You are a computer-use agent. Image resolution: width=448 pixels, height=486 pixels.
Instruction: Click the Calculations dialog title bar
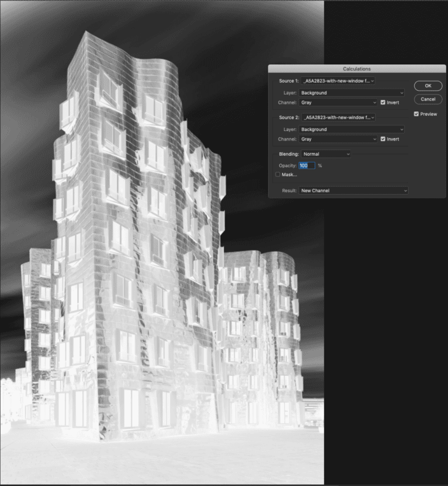(x=357, y=69)
